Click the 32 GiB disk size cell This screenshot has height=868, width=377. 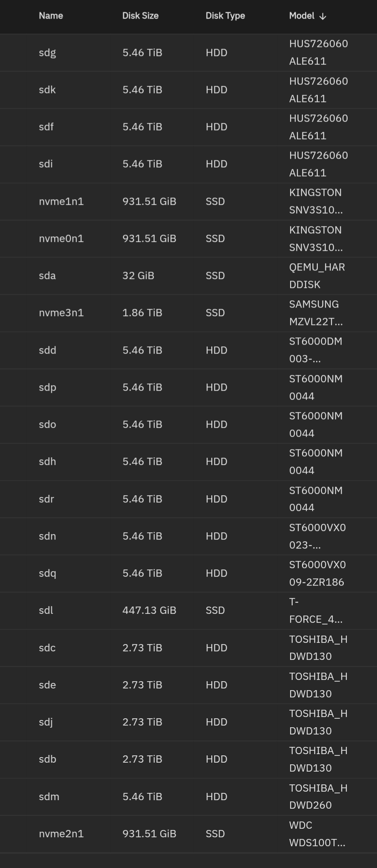click(138, 276)
